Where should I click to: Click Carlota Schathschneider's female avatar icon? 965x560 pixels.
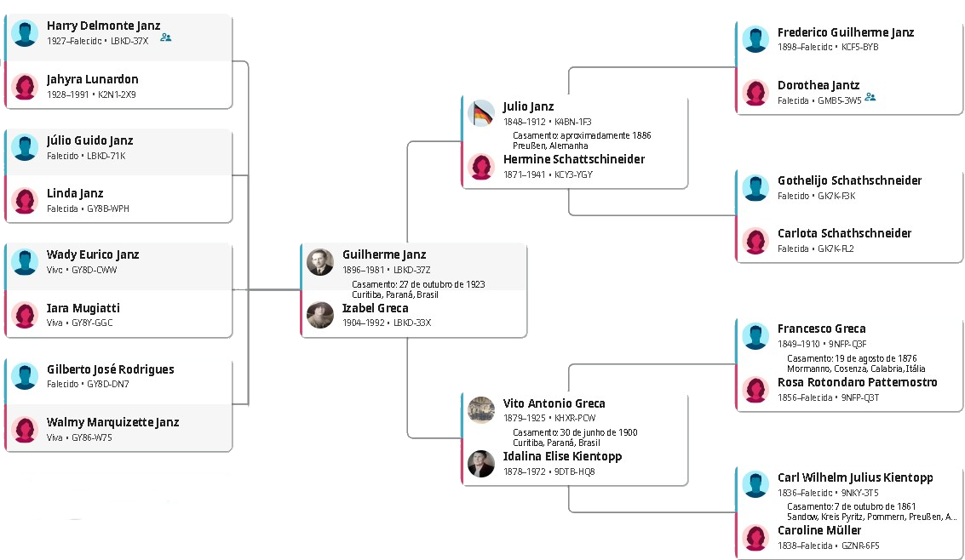coord(755,240)
